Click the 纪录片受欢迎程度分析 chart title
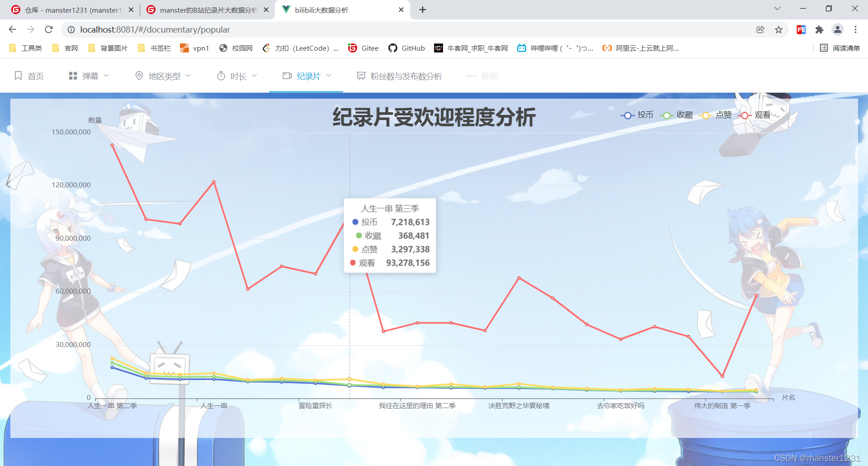 tap(434, 117)
